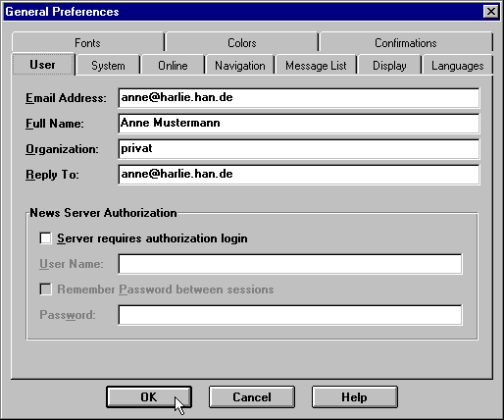Screen dimensions: 504x420
Task: Click into the Email Address field
Action: (299, 98)
